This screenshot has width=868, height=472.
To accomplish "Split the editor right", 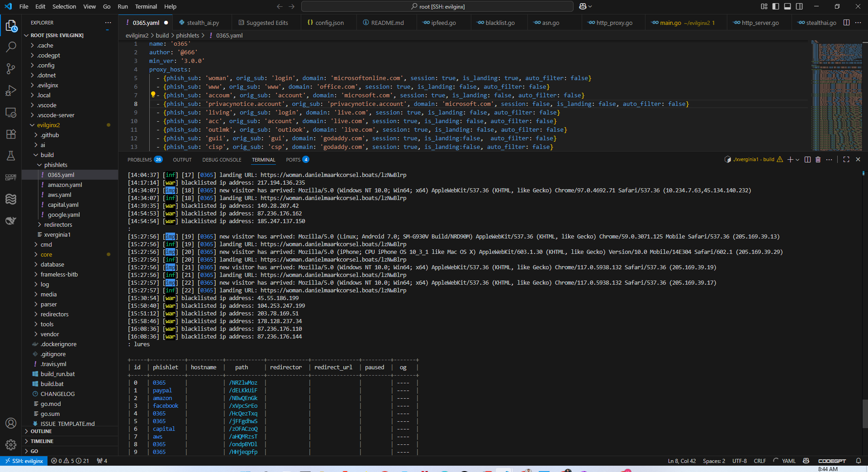I will coord(846,23).
